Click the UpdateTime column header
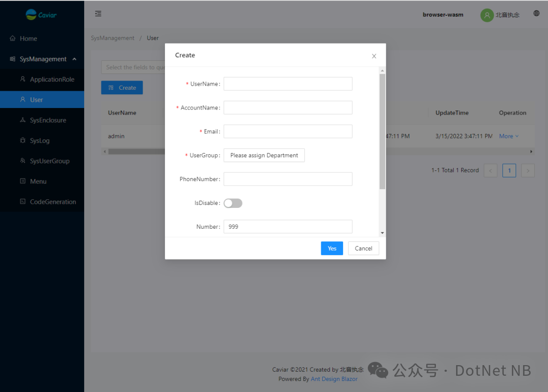Viewport: 548px width, 392px height. [452, 113]
